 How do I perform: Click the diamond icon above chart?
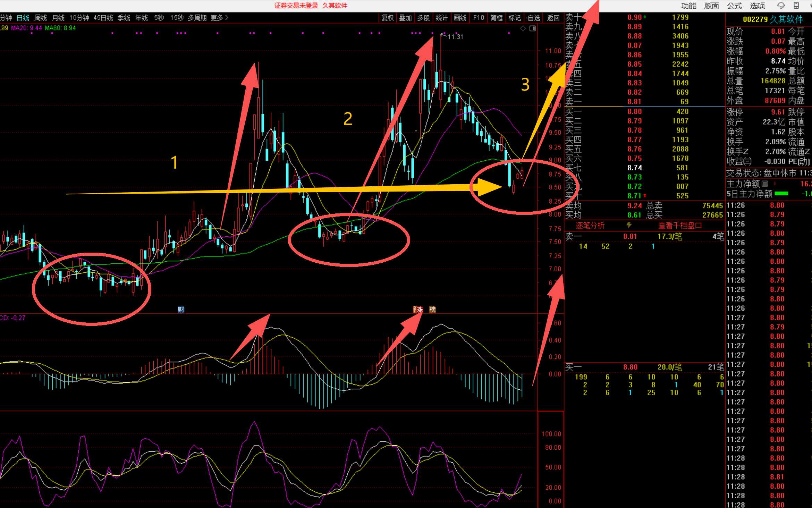click(x=523, y=28)
